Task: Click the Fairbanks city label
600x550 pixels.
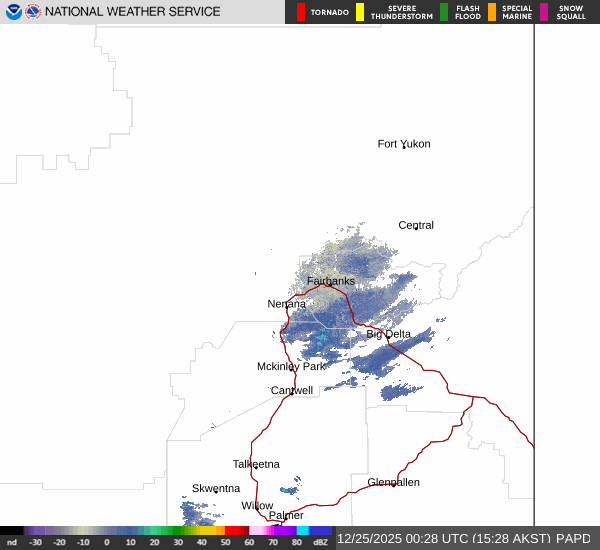Action: 330,281
